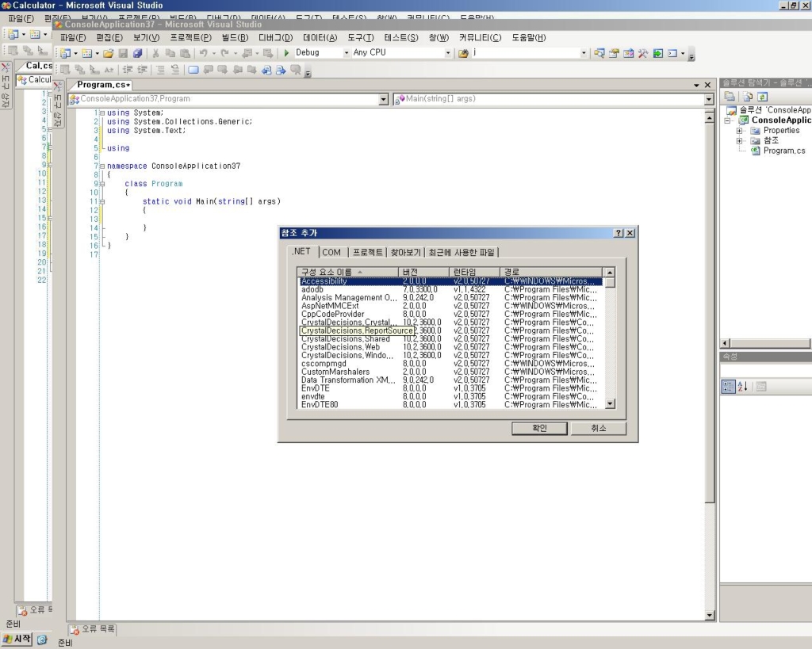Open Start Page toolbar icon

pos(657,53)
